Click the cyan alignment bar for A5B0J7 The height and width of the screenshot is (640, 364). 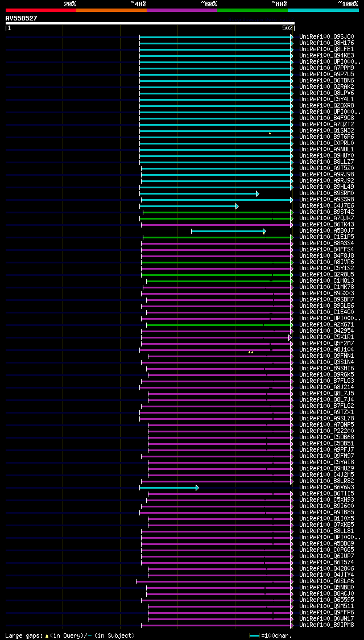pos(229,231)
